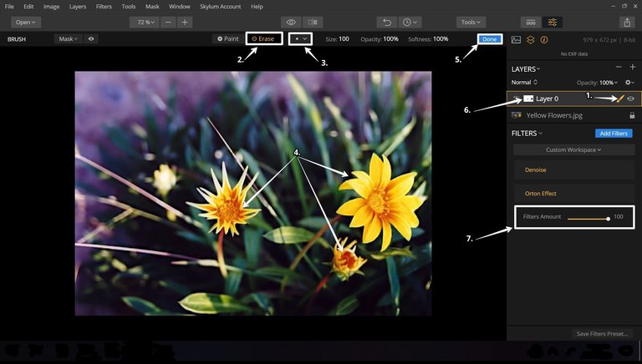Open the Image menu
This screenshot has width=642, height=364.
(51, 7)
